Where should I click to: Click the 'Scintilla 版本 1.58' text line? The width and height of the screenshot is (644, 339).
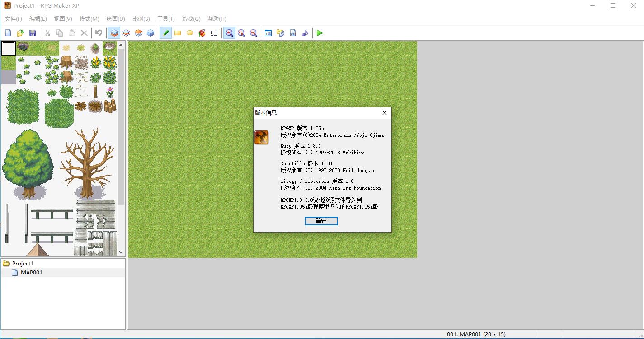coord(306,163)
